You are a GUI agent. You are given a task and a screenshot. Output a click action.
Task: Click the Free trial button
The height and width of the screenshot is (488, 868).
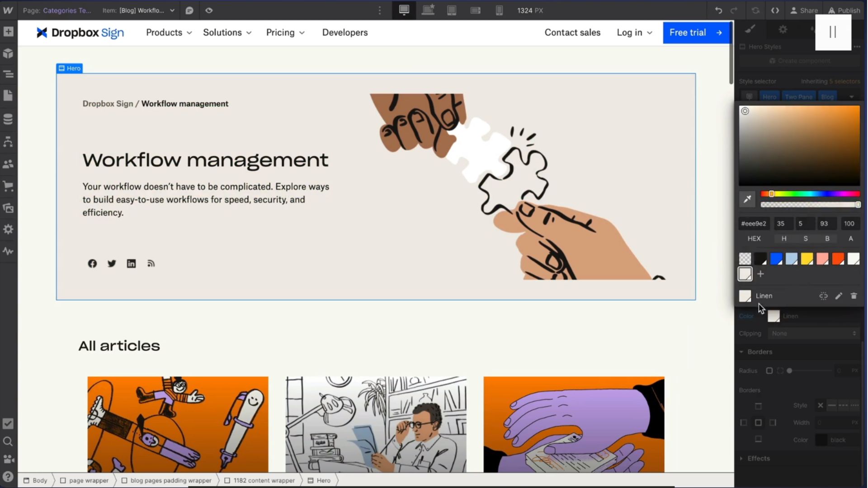696,33
